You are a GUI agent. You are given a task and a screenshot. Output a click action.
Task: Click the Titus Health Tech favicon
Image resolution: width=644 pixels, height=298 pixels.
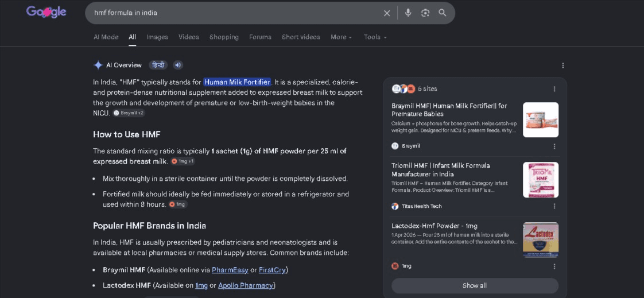click(x=395, y=206)
